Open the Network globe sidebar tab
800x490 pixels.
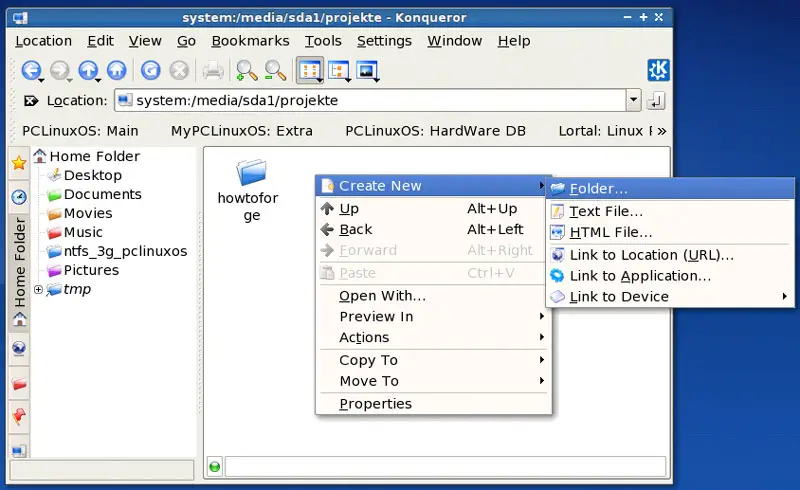pos(19,349)
